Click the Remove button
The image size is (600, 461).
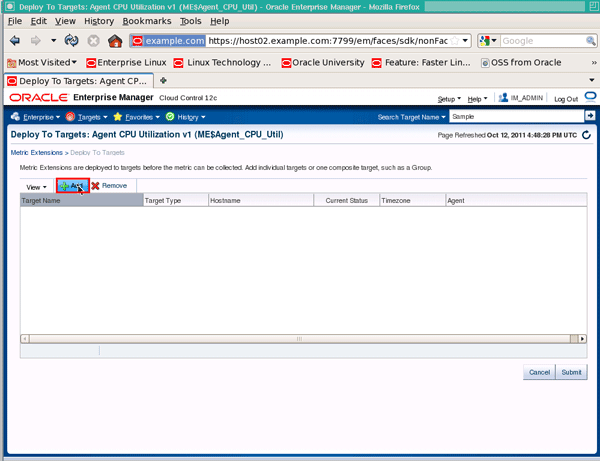click(109, 186)
